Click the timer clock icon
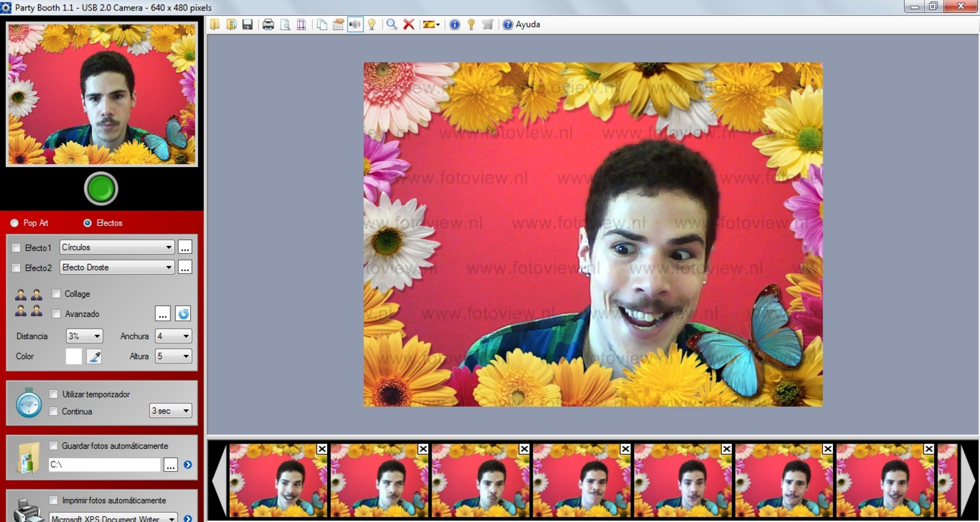This screenshot has width=980, height=522. (29, 403)
